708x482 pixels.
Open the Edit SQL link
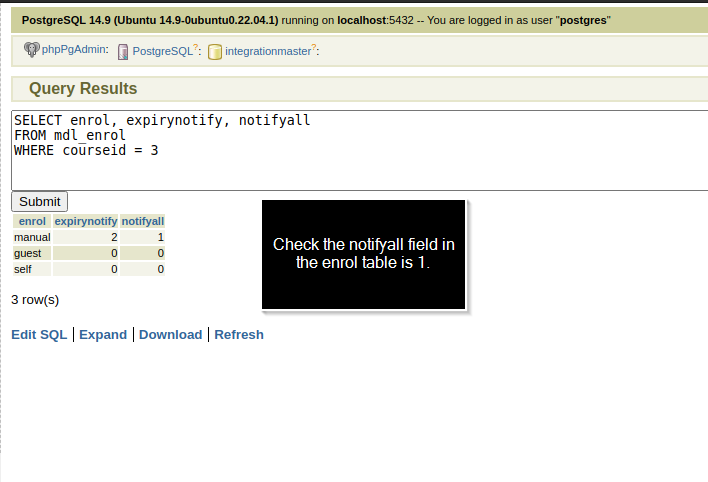click(39, 335)
